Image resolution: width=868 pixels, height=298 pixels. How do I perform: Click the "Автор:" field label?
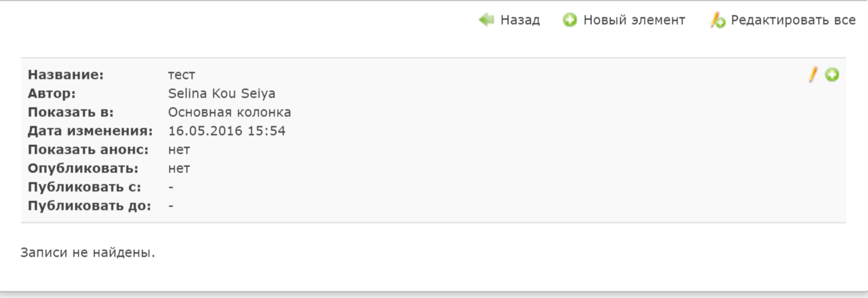coord(52,94)
